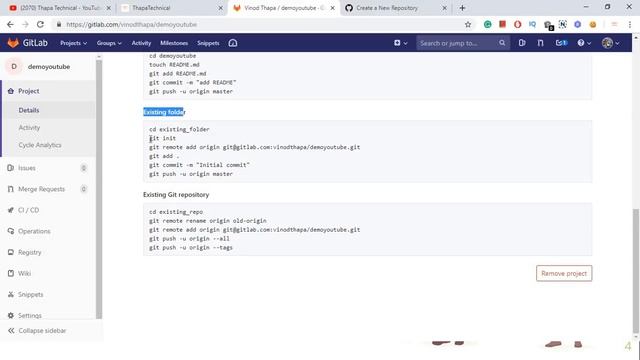Open merge requests icon in navbar
This screenshot has height=360, width=640.
[x=540, y=43]
